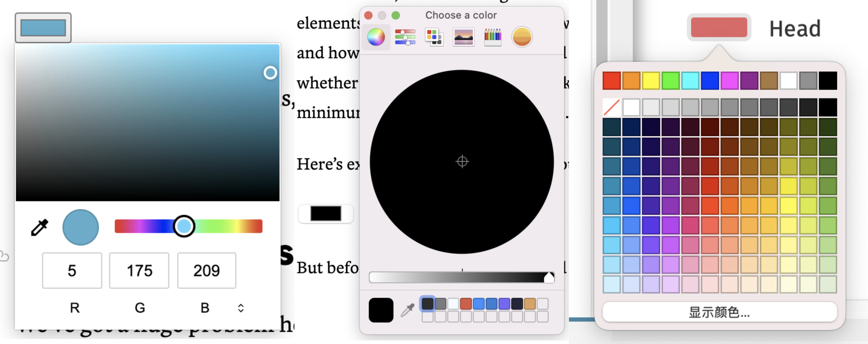Click the saturation field circular handle
The width and height of the screenshot is (868, 344).
270,73
